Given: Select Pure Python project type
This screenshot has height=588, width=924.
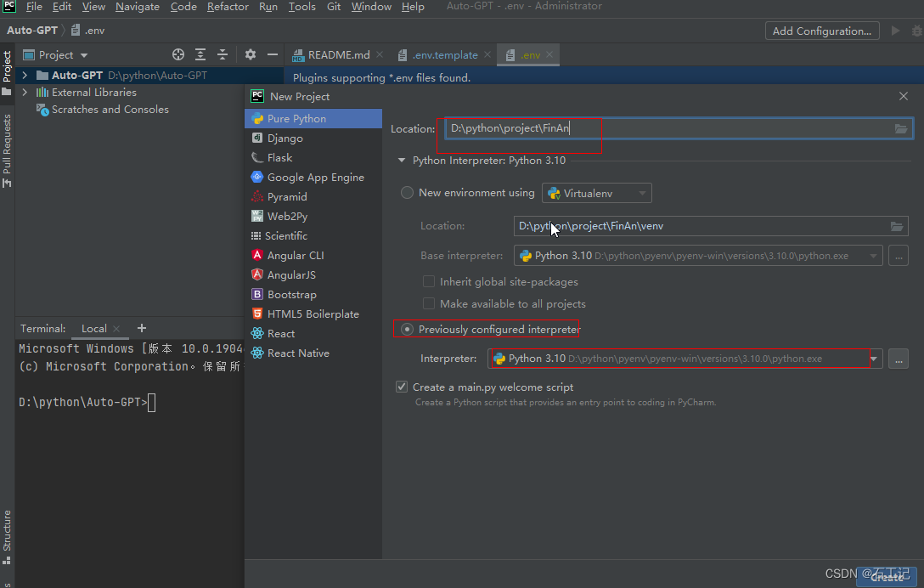Looking at the screenshot, I should pos(313,119).
